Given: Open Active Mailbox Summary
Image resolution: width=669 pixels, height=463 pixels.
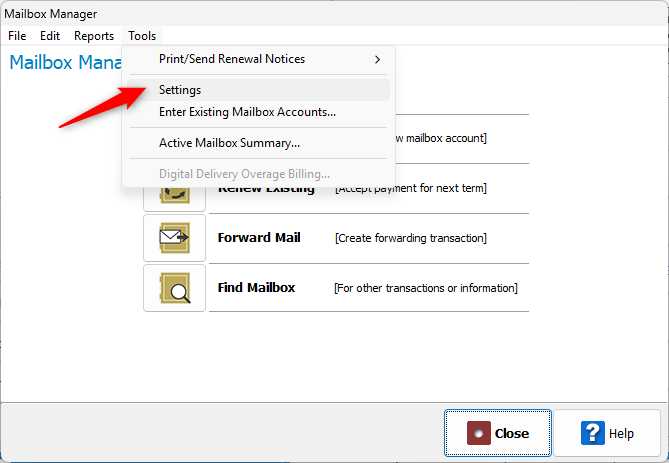Looking at the screenshot, I should click(x=258, y=143).
